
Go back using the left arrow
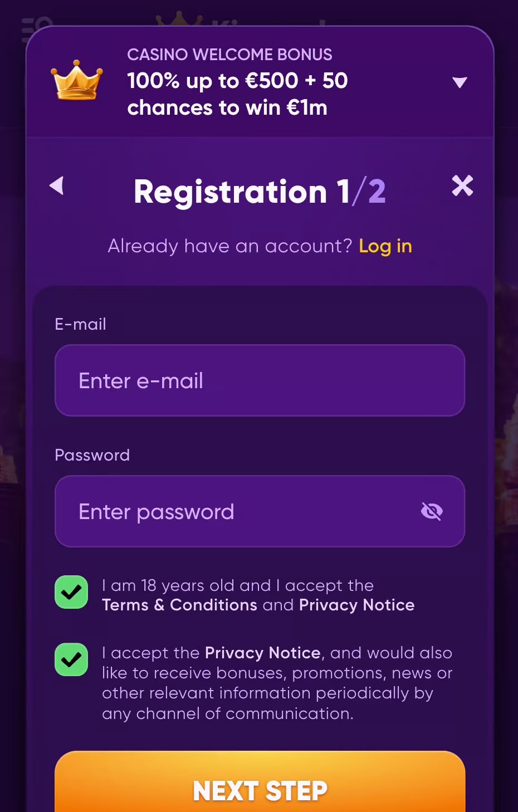[57, 185]
